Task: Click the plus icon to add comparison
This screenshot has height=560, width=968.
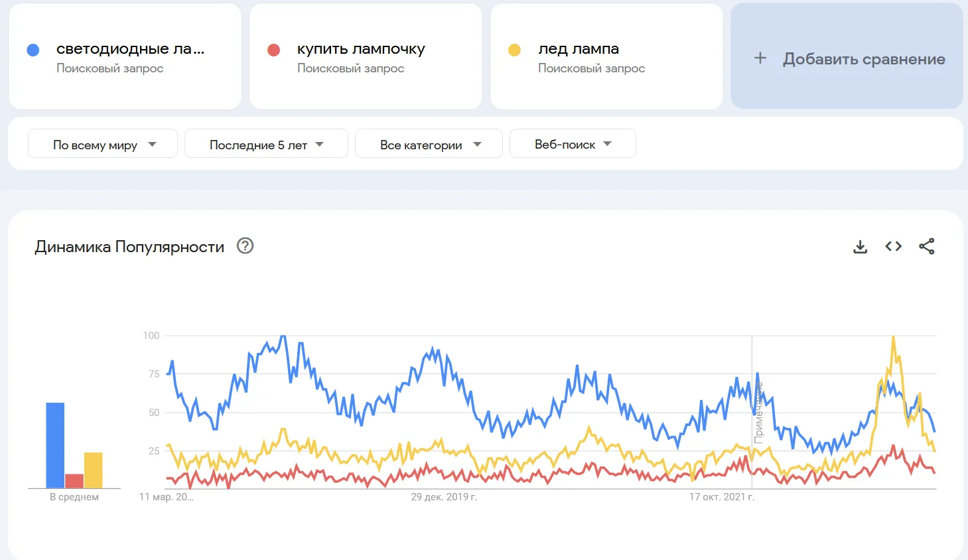Action: (760, 58)
